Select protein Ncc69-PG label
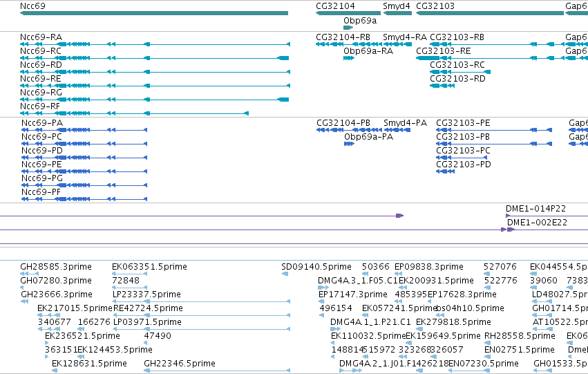 (42, 178)
